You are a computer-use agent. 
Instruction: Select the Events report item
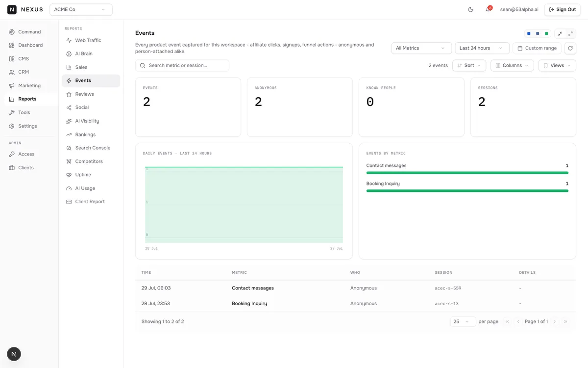coord(91,80)
